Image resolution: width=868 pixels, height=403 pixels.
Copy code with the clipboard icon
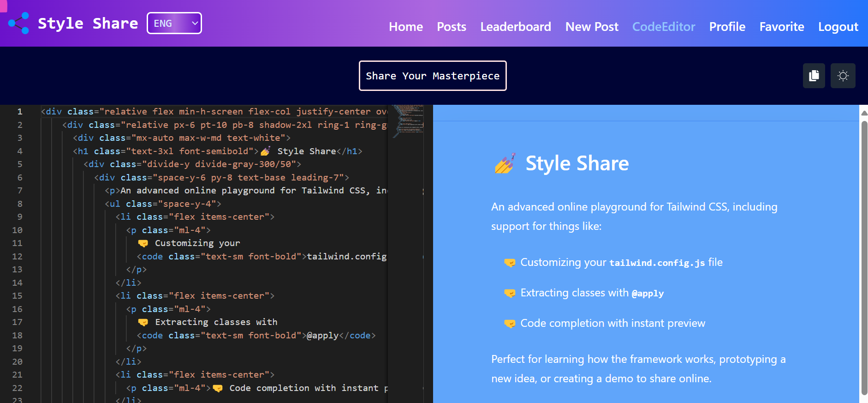814,76
